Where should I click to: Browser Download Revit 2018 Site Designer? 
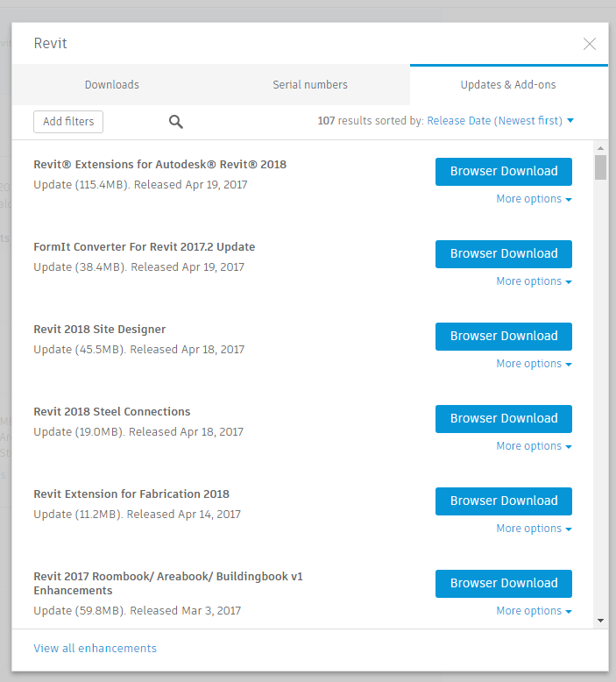tap(504, 337)
